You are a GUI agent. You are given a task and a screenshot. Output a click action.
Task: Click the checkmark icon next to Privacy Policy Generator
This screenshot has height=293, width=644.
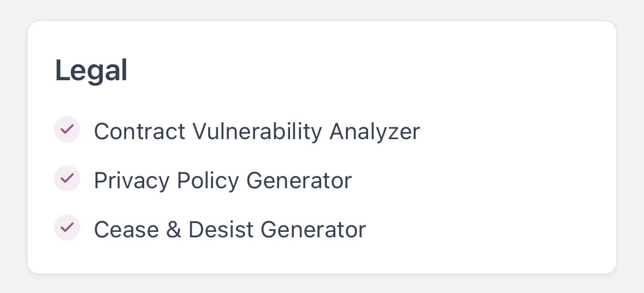67,179
